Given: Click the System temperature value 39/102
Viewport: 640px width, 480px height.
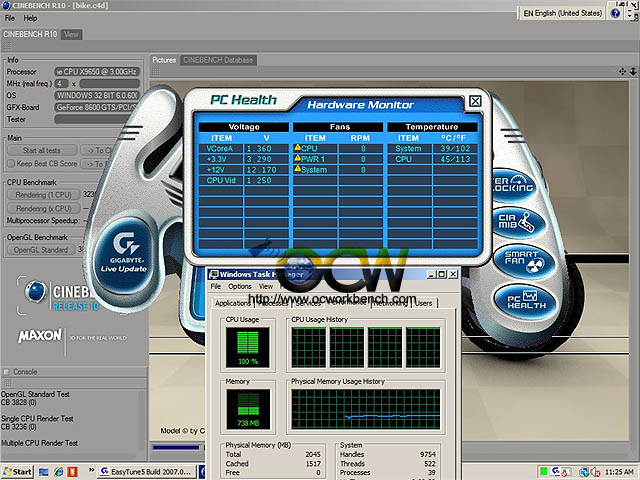Looking at the screenshot, I should coord(455,149).
